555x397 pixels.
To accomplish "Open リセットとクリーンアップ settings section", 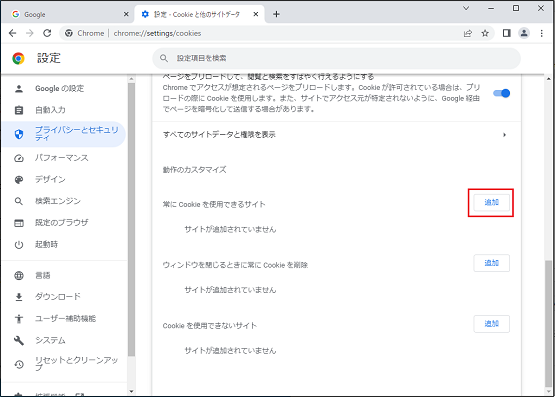I will click(64, 363).
